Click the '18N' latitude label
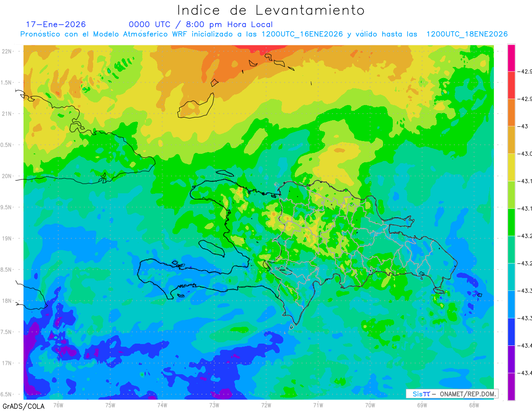Image resolution: width=532 pixels, height=411 pixels. 7,301
